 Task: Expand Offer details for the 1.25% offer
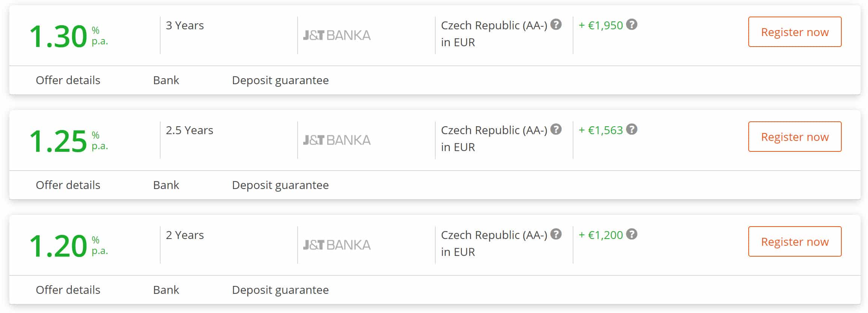(x=68, y=185)
